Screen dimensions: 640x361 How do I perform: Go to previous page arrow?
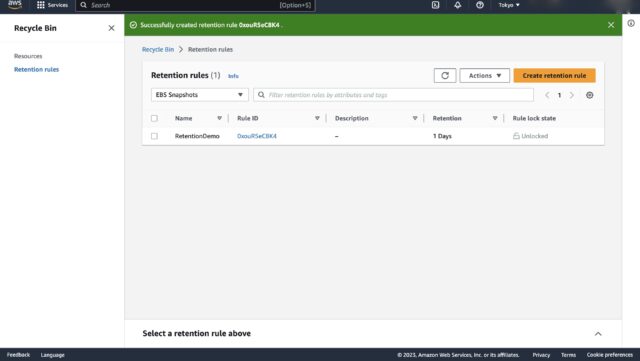pos(547,95)
